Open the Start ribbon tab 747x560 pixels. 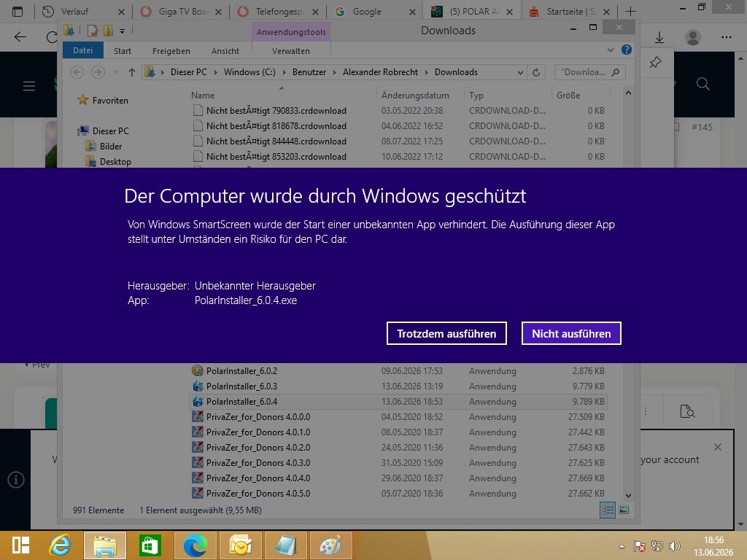tap(123, 51)
